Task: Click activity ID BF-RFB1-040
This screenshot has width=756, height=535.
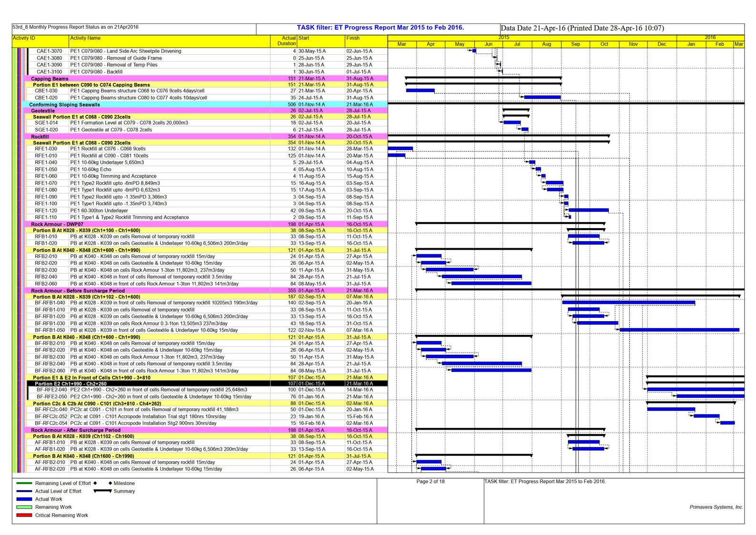Action: [x=50, y=303]
